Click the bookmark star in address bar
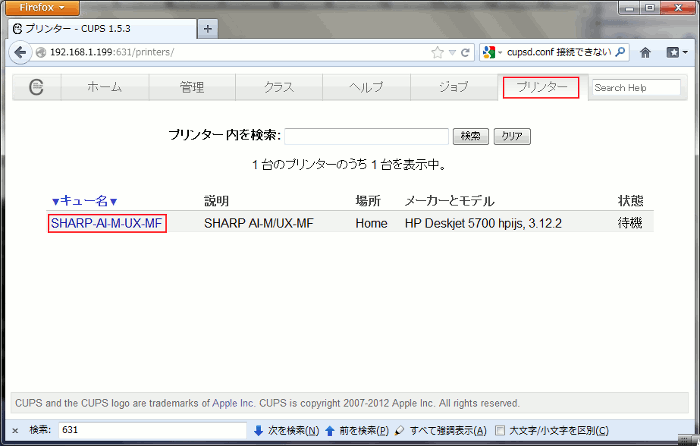 [437, 52]
